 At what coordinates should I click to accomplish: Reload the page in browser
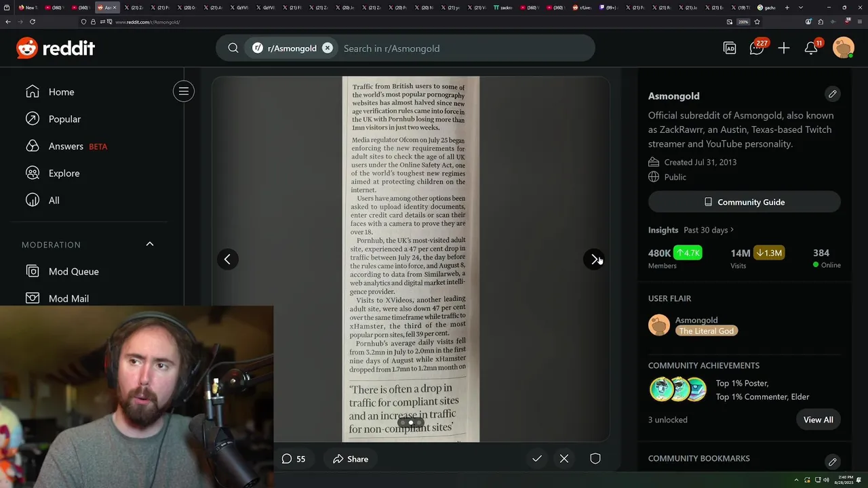32,22
